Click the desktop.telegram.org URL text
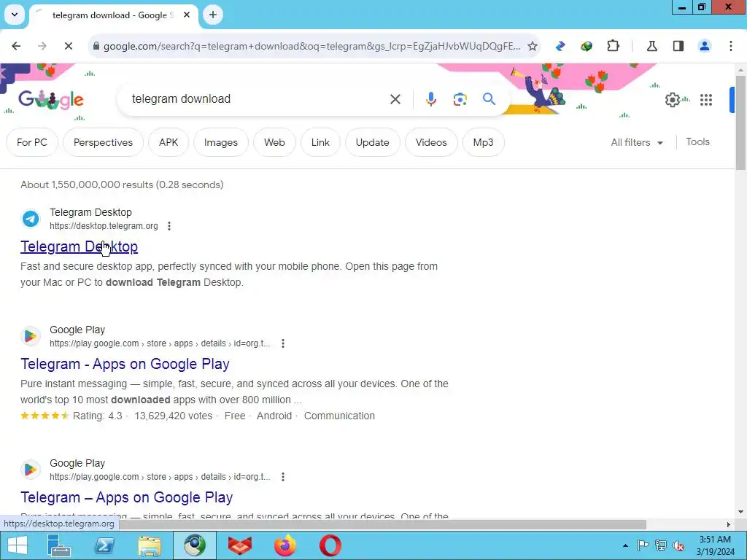Screen dimensions: 747x560 [x=104, y=226]
